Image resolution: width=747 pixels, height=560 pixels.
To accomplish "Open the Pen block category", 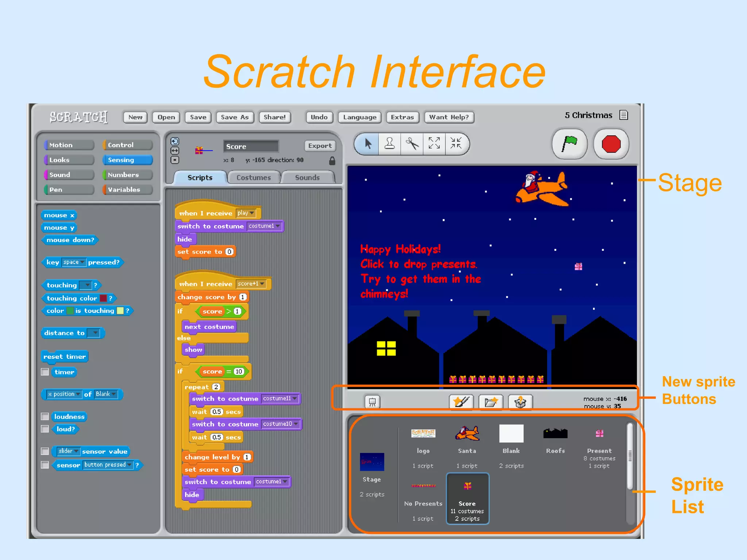I will (x=69, y=190).
